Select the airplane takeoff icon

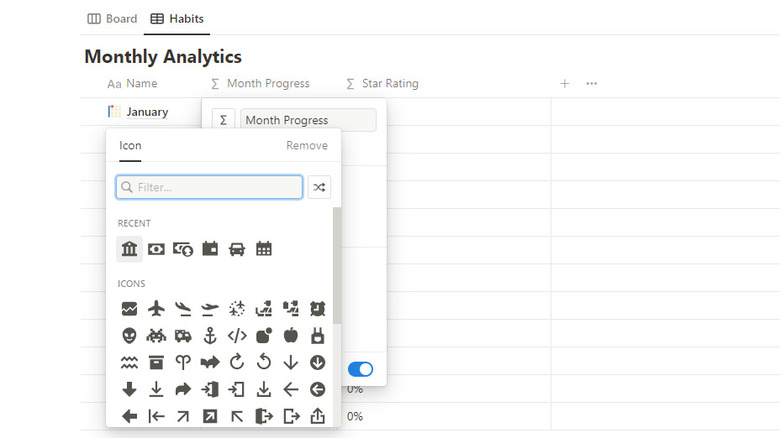tap(210, 309)
